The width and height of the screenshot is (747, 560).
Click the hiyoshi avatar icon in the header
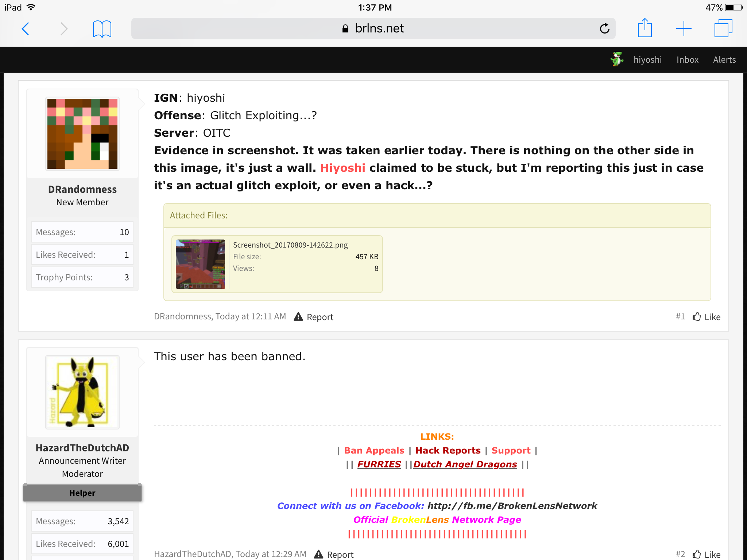coord(617,59)
